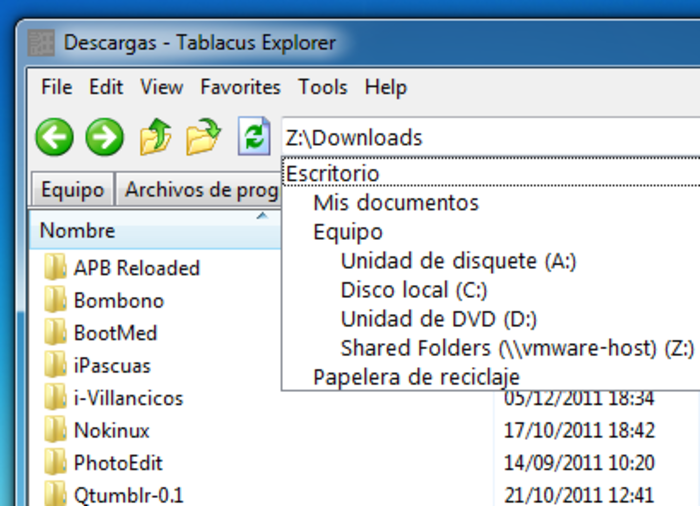Screen dimensions: 700x506
Task: Click the folder with curved green arrow
Action: (x=204, y=137)
